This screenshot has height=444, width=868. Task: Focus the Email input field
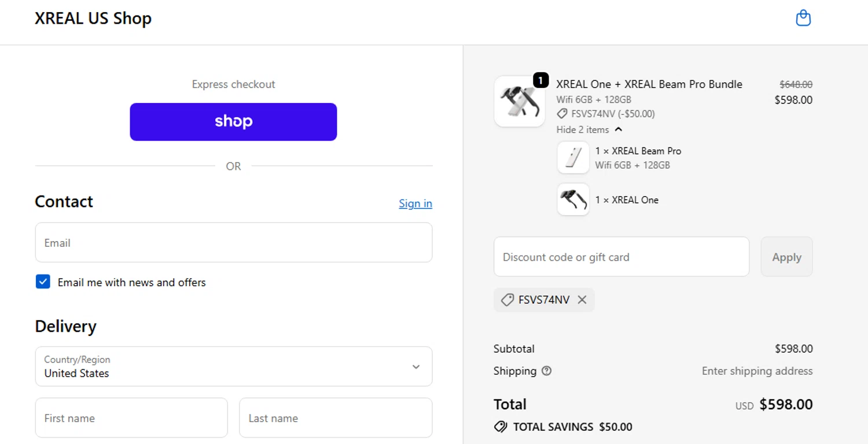[x=234, y=243]
